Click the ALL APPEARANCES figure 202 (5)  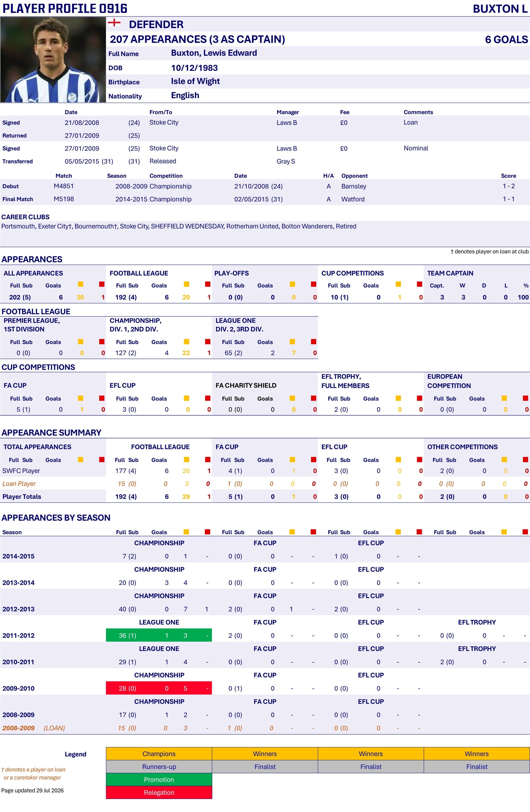(20, 297)
